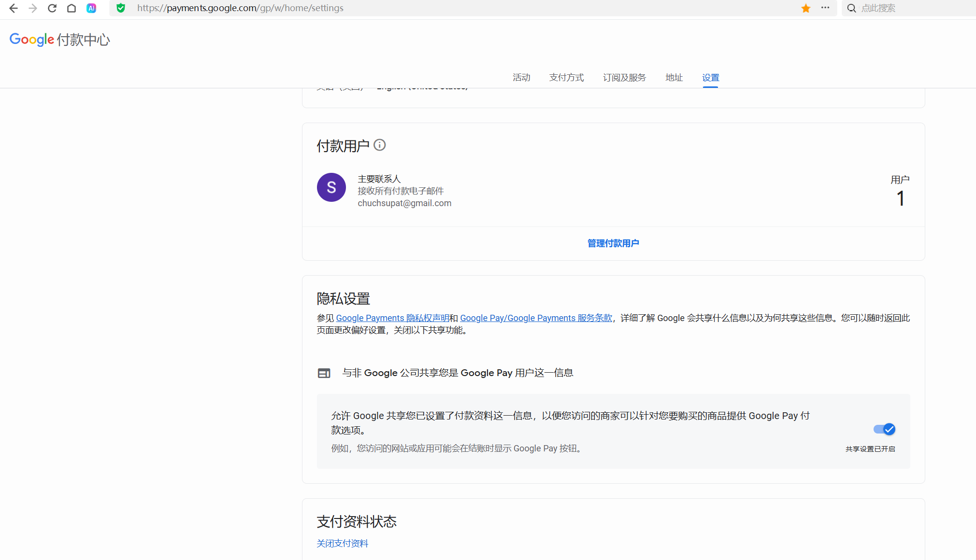
Task: Click the purple S profile avatar
Action: tap(331, 187)
